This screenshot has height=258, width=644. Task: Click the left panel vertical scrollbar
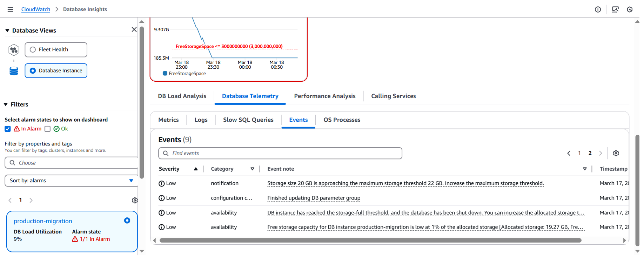click(x=142, y=102)
